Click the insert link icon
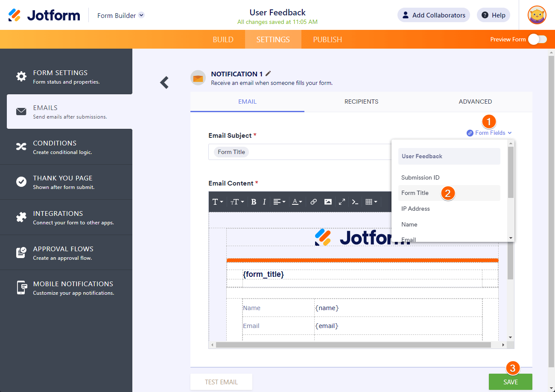 313,202
